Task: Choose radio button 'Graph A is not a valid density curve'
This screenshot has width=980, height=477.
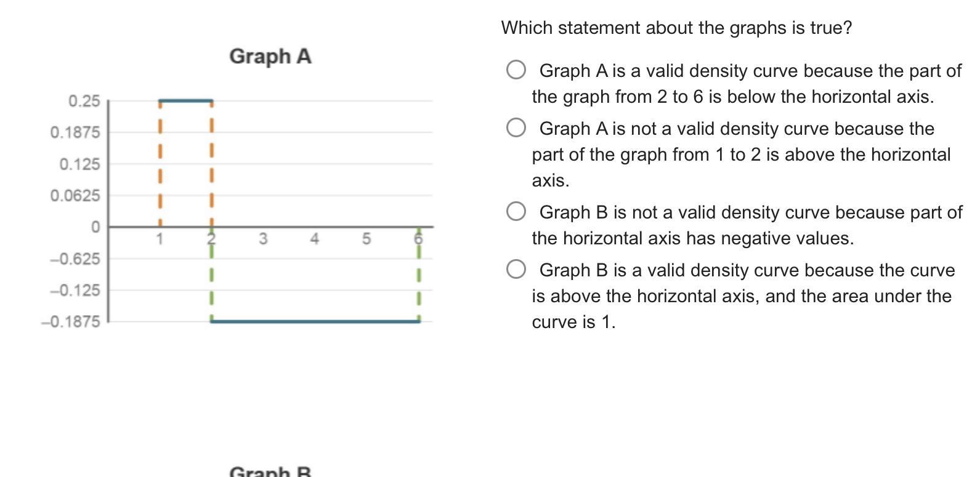Action: pos(516,128)
